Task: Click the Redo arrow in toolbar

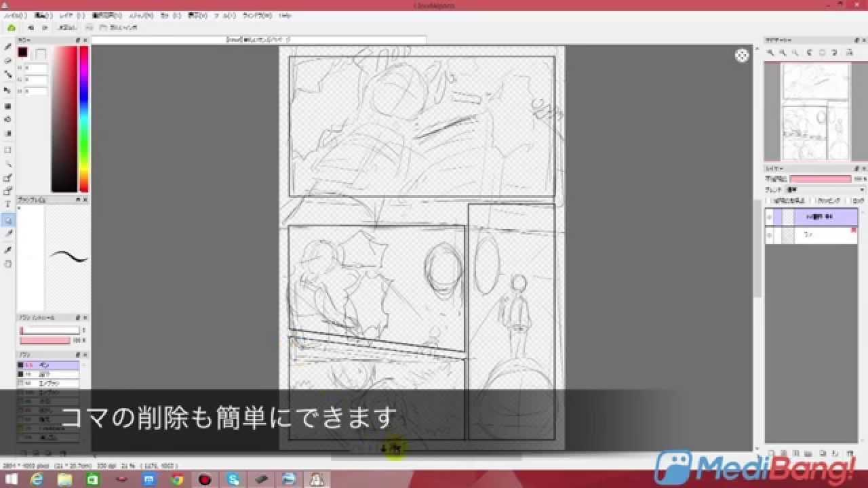Action: tap(45, 28)
